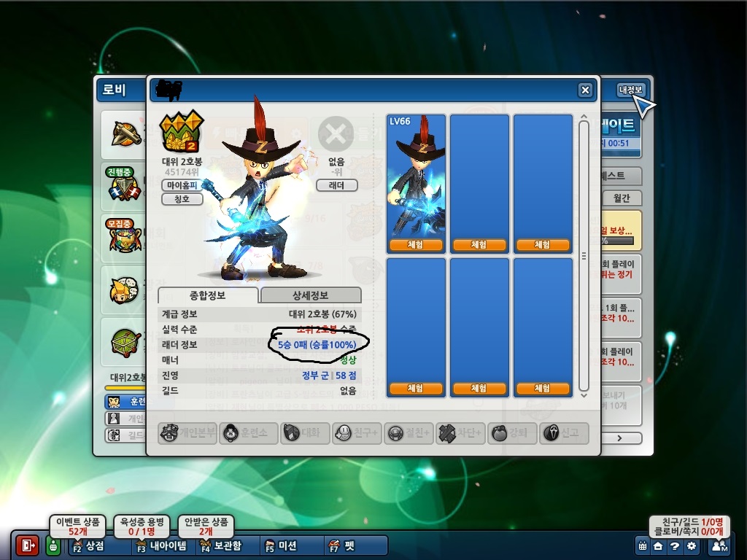Open the help question mark icon
Image resolution: width=747 pixels, height=560 pixels.
tap(675, 545)
